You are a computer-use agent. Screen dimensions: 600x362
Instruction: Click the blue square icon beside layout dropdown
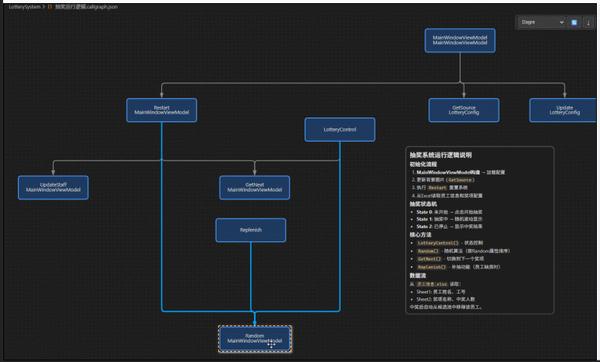[x=574, y=23]
